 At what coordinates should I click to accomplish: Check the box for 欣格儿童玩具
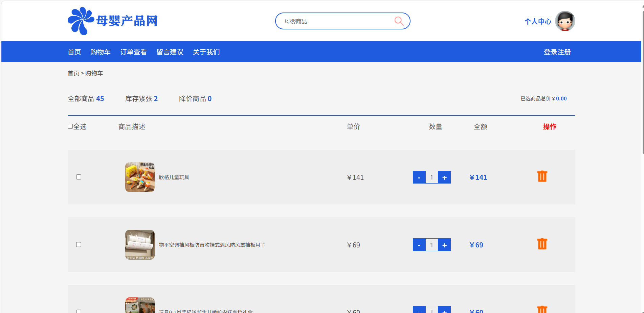[79, 177]
